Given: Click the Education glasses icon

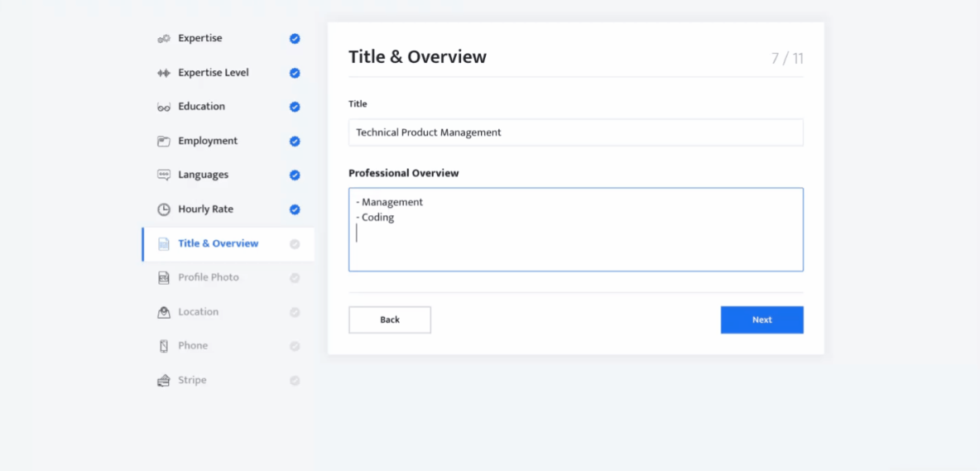Looking at the screenshot, I should pos(164,107).
